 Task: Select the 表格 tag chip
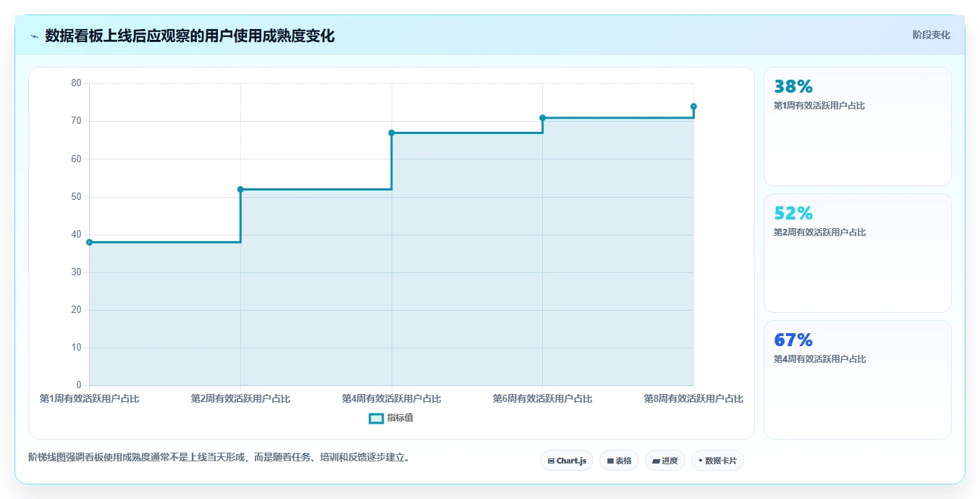coord(619,461)
